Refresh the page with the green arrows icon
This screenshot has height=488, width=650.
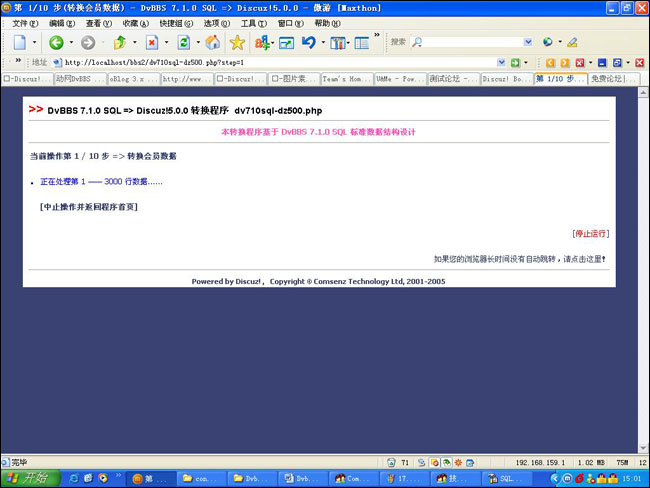184,42
